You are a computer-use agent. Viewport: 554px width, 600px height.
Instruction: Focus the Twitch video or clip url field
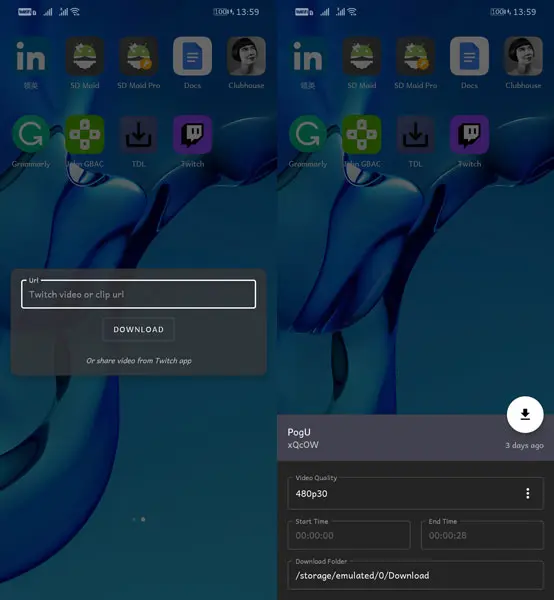(138, 294)
